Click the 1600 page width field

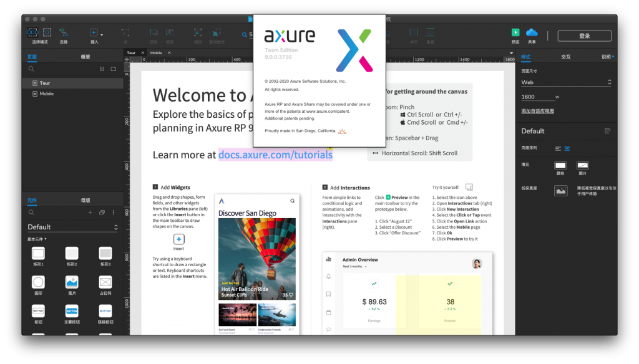[x=537, y=97]
